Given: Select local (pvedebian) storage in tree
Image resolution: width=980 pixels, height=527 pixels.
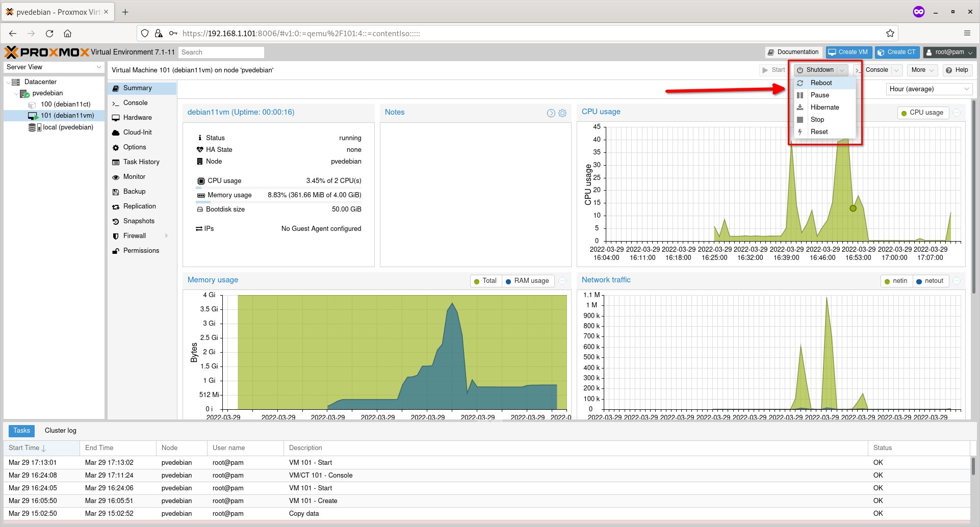Looking at the screenshot, I should click(68, 127).
